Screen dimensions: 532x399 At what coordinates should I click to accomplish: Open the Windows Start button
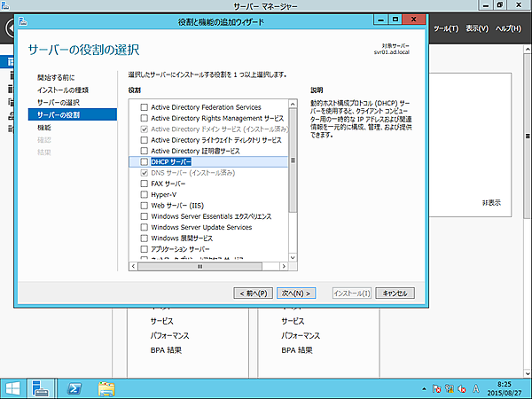click(12, 389)
